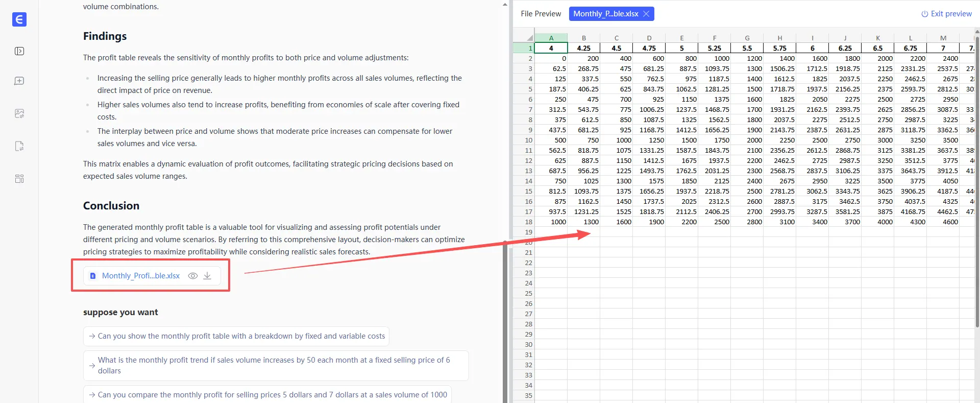Click the spreadsheet vertical scrollbar

coord(977,179)
